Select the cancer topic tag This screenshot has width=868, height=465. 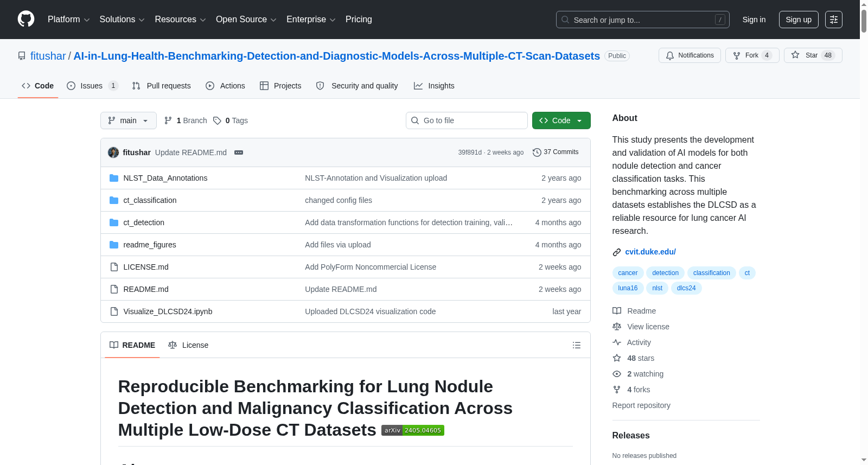pos(628,273)
